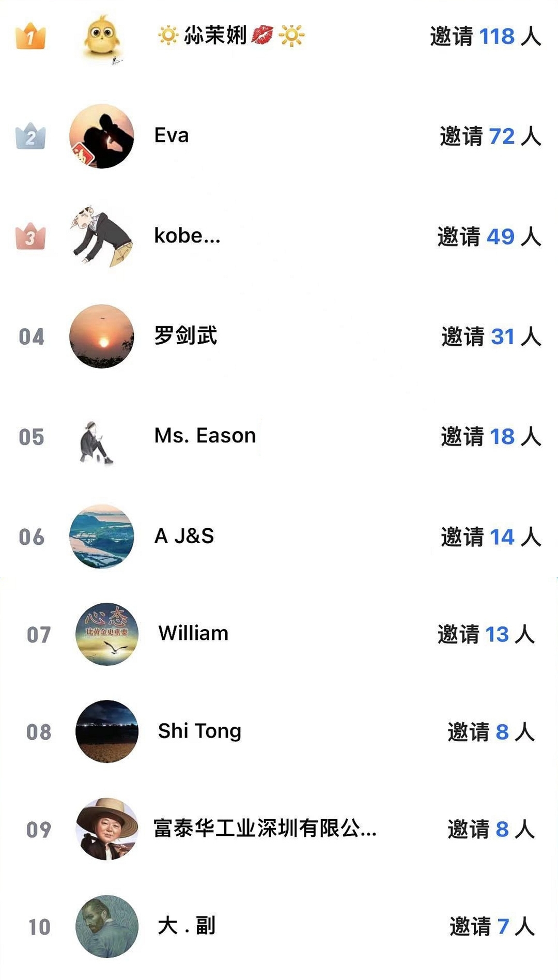This screenshot has height=980, width=558.
Task: Select the Shi Tong username
Action: 199,731
